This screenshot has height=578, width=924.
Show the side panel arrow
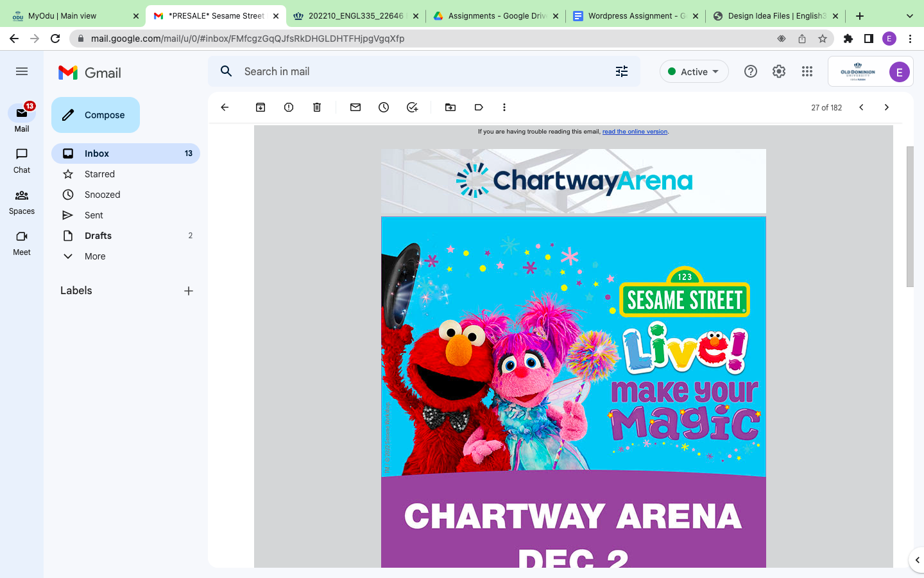[917, 560]
